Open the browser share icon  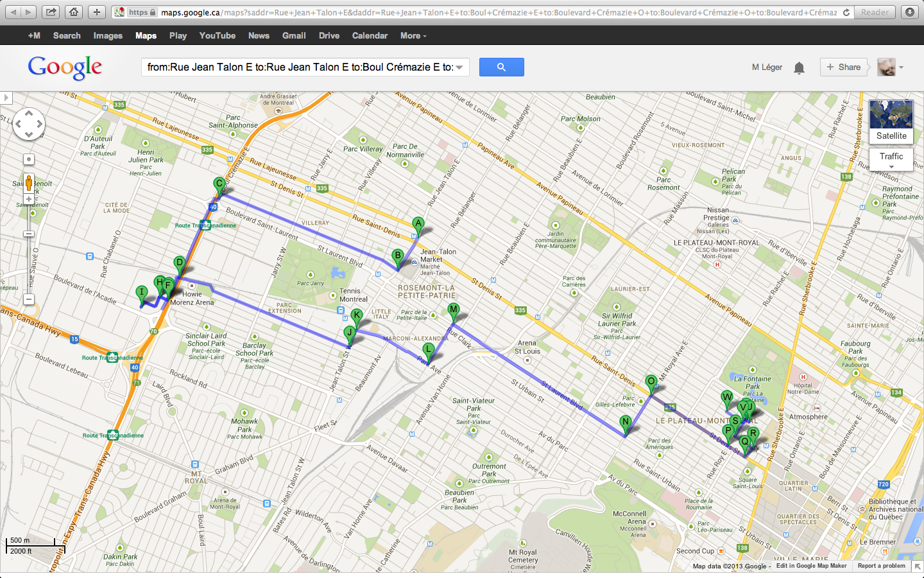coord(51,12)
